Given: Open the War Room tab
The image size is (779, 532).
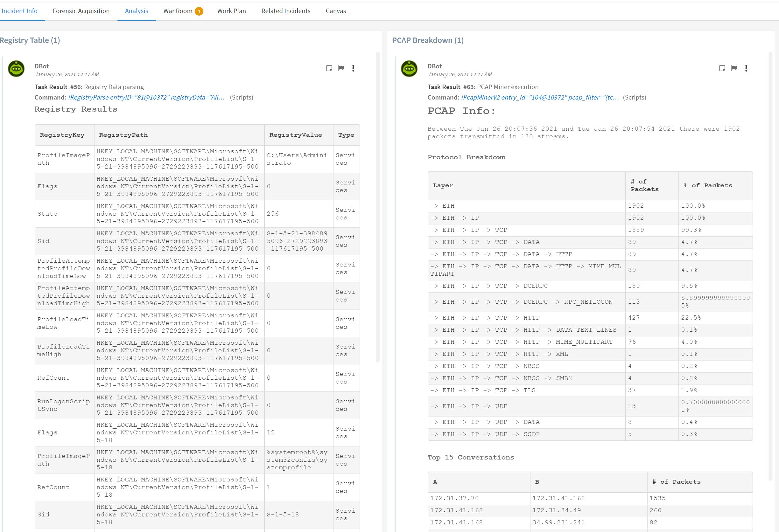Looking at the screenshot, I should point(178,11).
